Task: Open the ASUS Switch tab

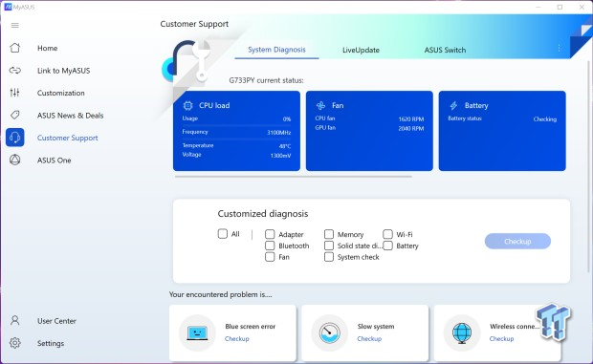Action: click(x=445, y=50)
